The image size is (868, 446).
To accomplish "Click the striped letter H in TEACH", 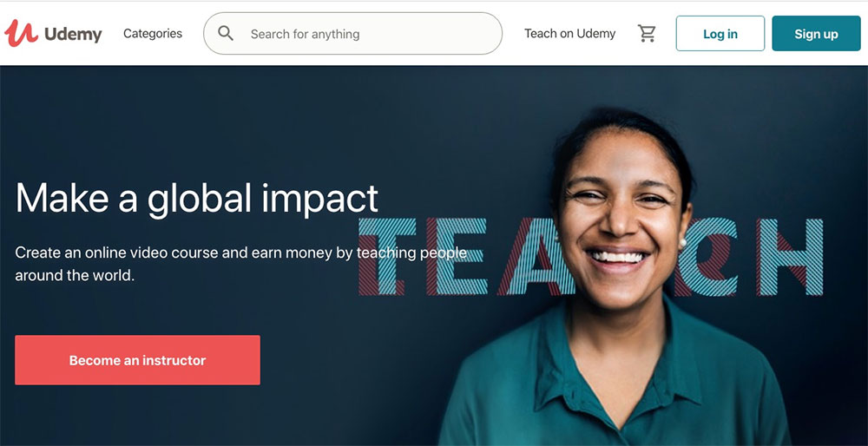I will point(789,256).
